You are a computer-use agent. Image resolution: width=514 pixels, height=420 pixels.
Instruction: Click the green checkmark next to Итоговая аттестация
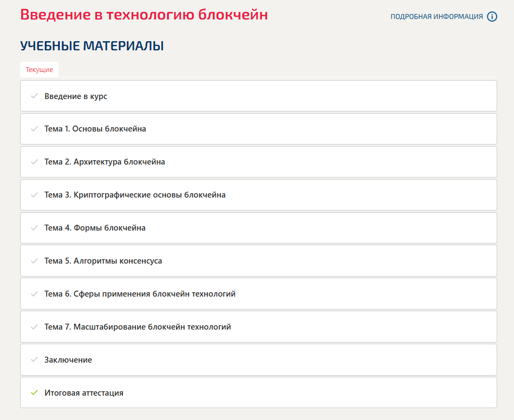coord(34,392)
